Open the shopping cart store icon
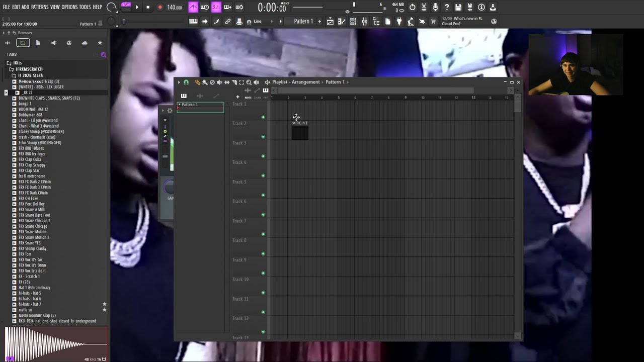The image size is (644, 362). point(433,21)
